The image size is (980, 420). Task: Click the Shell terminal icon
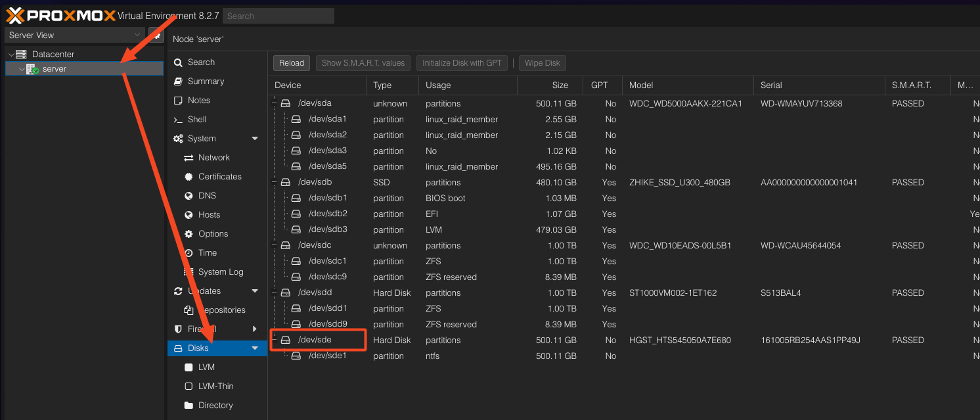(177, 120)
